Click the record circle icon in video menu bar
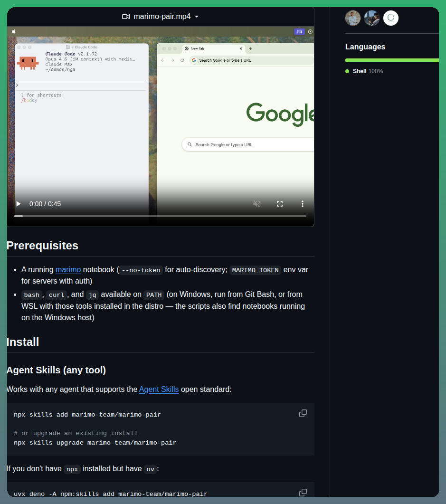The height and width of the screenshot is (504, 446). point(310,31)
